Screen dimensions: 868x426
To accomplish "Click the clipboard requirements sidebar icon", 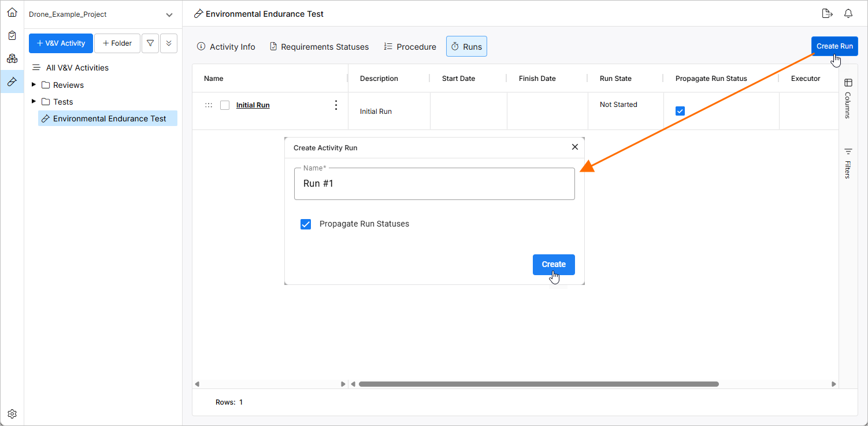I will 12,35.
